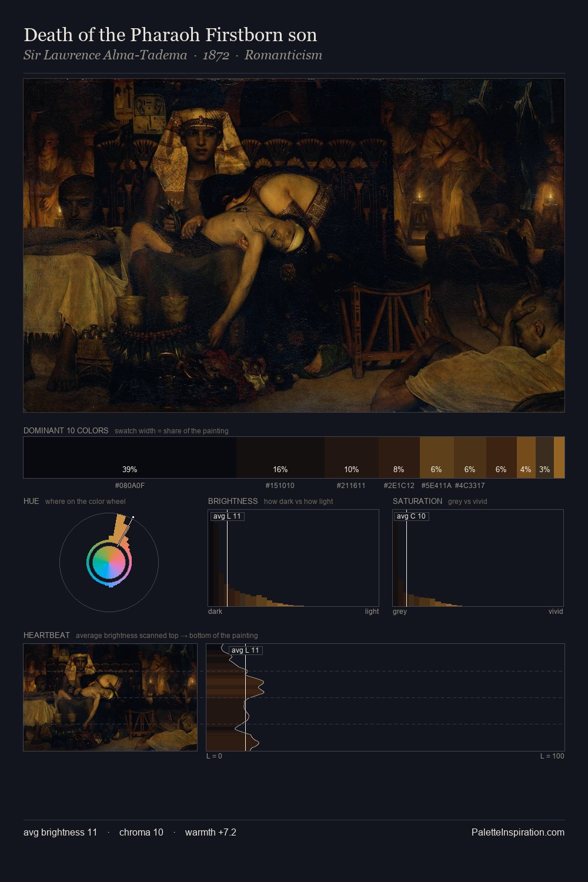Click the Heartbeat painting thumbnail
Screen dimensions: 588x882
click(x=111, y=697)
